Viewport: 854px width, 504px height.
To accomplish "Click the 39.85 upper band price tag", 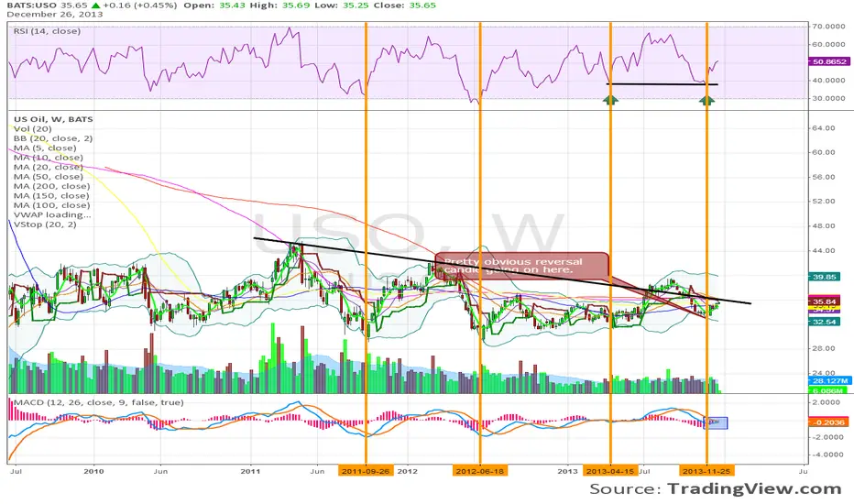I will click(825, 277).
